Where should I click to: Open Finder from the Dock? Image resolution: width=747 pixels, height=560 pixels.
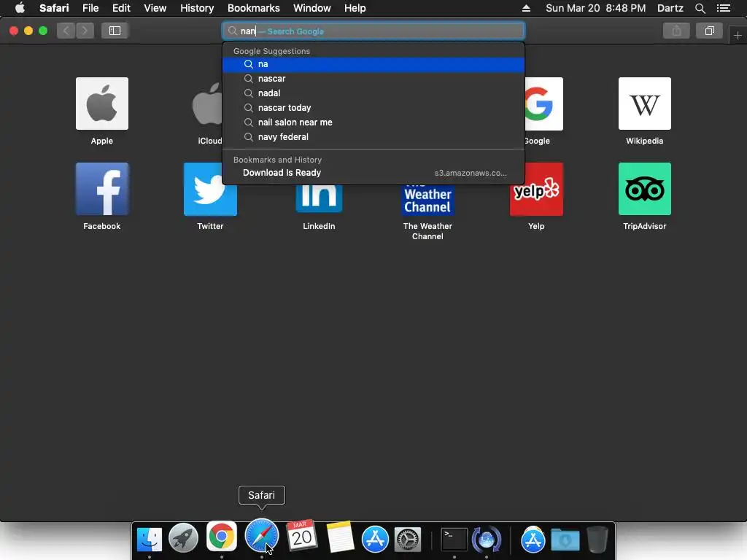point(150,539)
